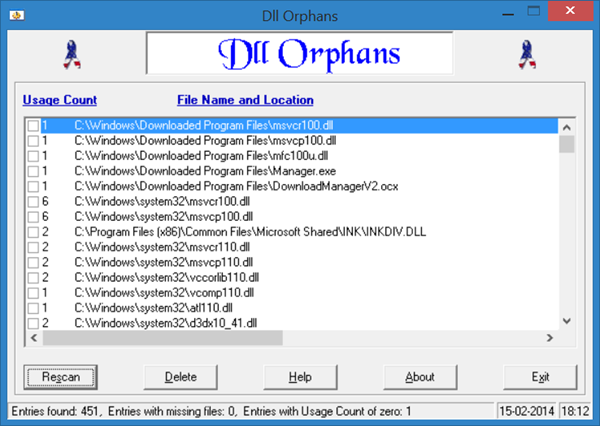Screen dimensions: 600x426
Task: Check the INKDIV.DLL entry box
Action: (x=33, y=232)
